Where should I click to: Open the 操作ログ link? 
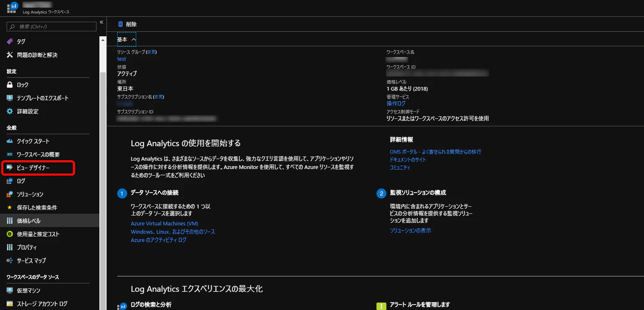(x=396, y=104)
